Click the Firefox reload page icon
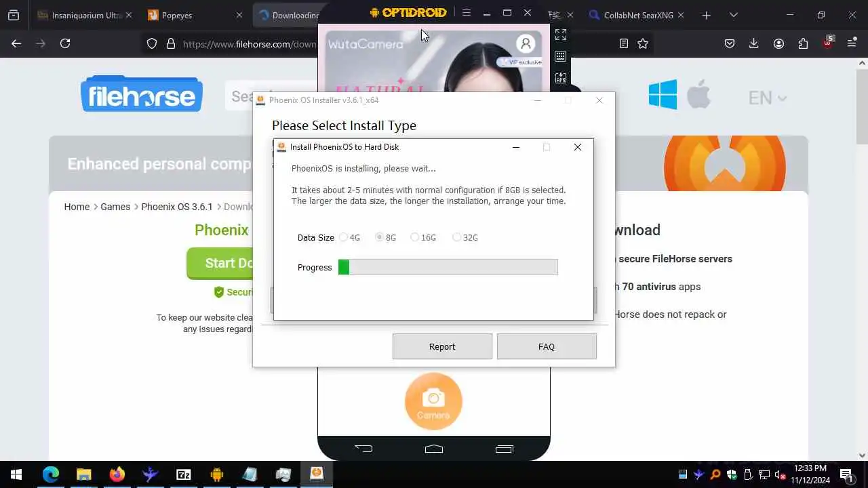The width and height of the screenshot is (868, 488). (x=65, y=43)
